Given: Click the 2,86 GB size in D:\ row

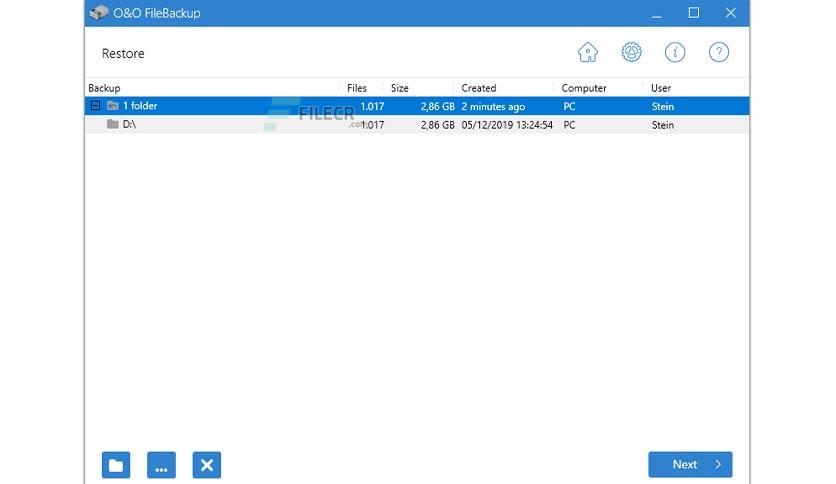Looking at the screenshot, I should point(437,125).
